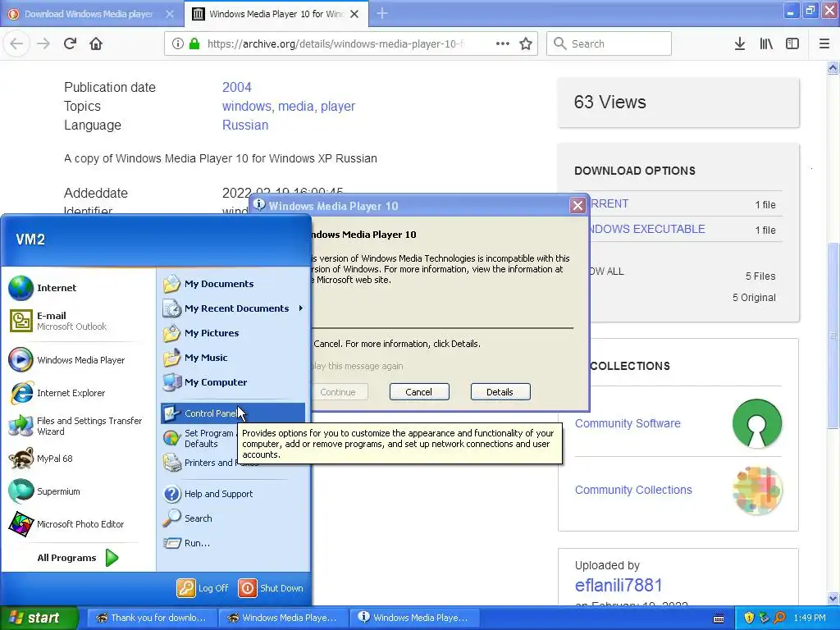Download the WINDOWS EXECUTABLE option
Image resolution: width=840 pixels, height=630 pixels.
(647, 230)
